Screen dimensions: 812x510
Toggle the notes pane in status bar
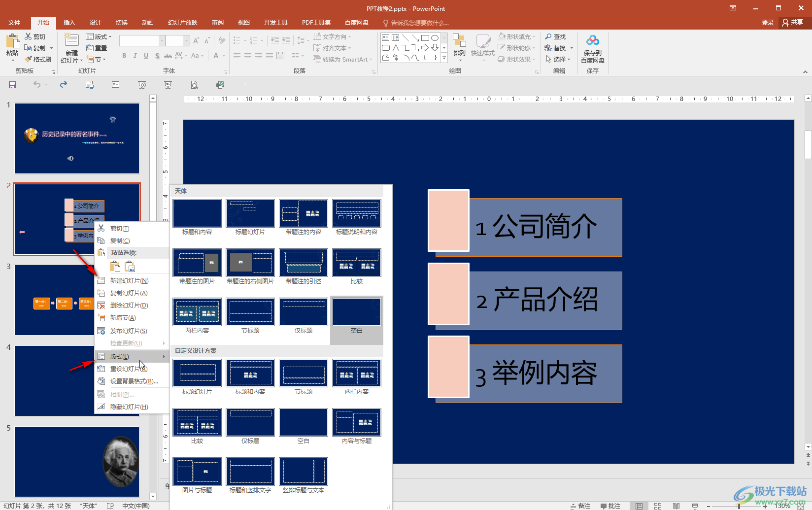point(580,506)
